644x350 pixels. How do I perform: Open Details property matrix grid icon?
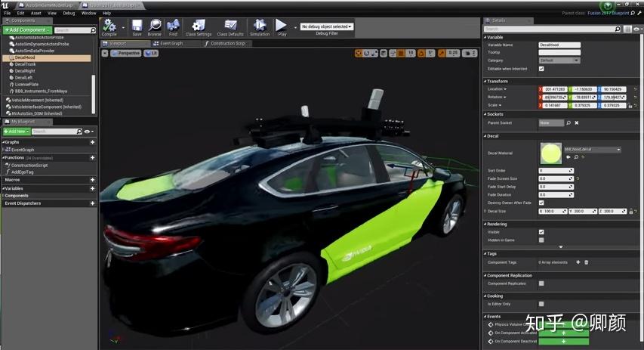tap(627, 29)
